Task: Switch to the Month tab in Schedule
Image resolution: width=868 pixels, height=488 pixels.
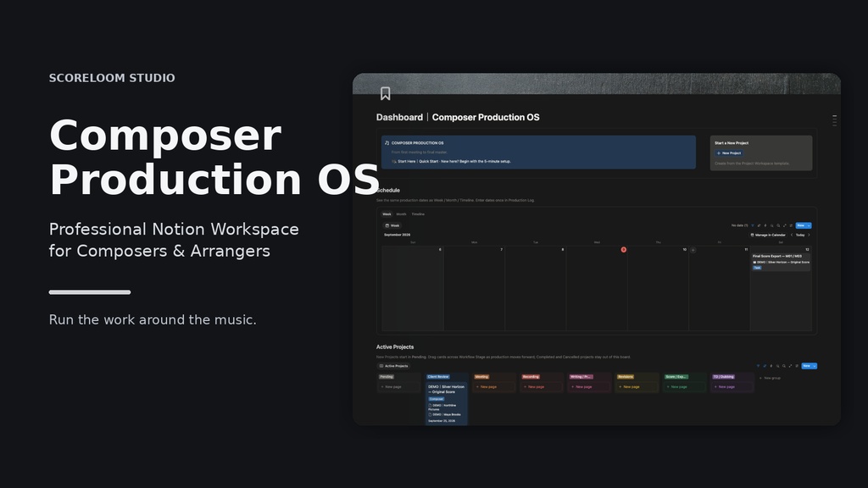Action: pos(401,214)
